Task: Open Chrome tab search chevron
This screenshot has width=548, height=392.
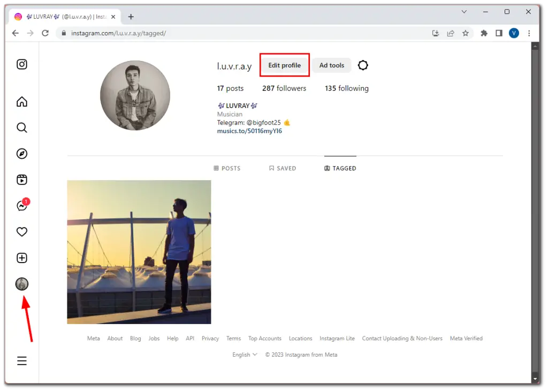Action: coord(463,11)
